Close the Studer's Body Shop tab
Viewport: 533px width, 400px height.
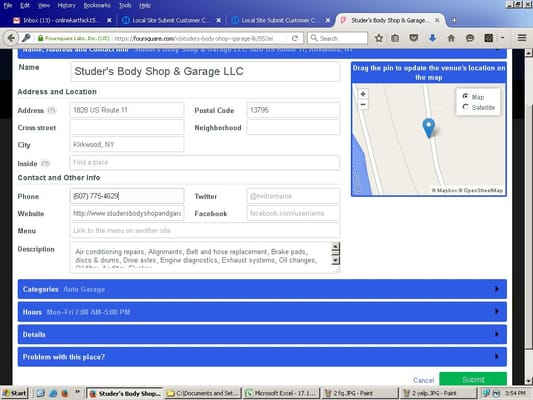click(437, 20)
